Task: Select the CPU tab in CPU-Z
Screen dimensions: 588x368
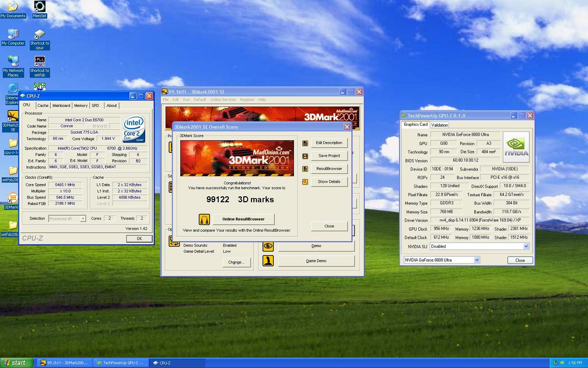Action: click(27, 105)
